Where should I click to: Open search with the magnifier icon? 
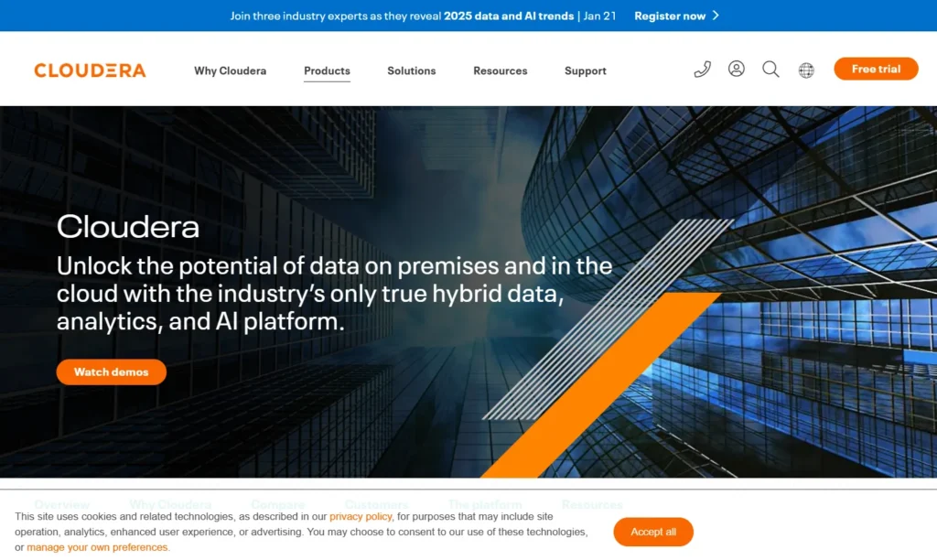(770, 70)
